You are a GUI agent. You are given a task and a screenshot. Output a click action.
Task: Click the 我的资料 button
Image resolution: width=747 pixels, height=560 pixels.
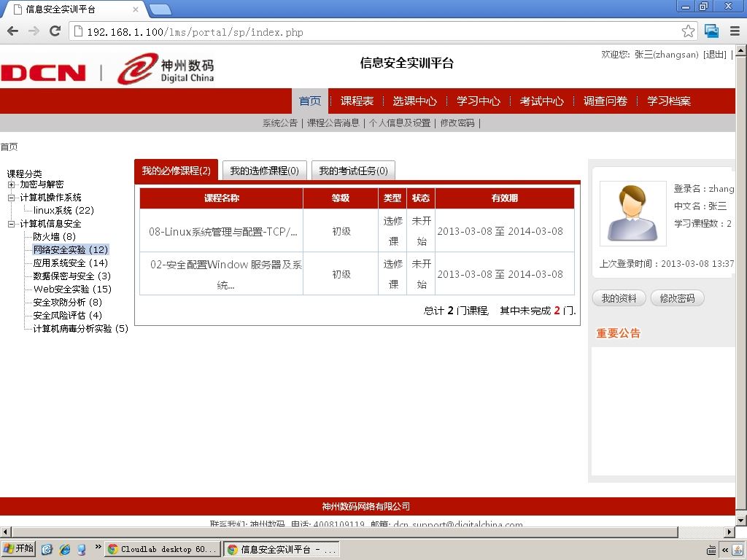click(619, 298)
